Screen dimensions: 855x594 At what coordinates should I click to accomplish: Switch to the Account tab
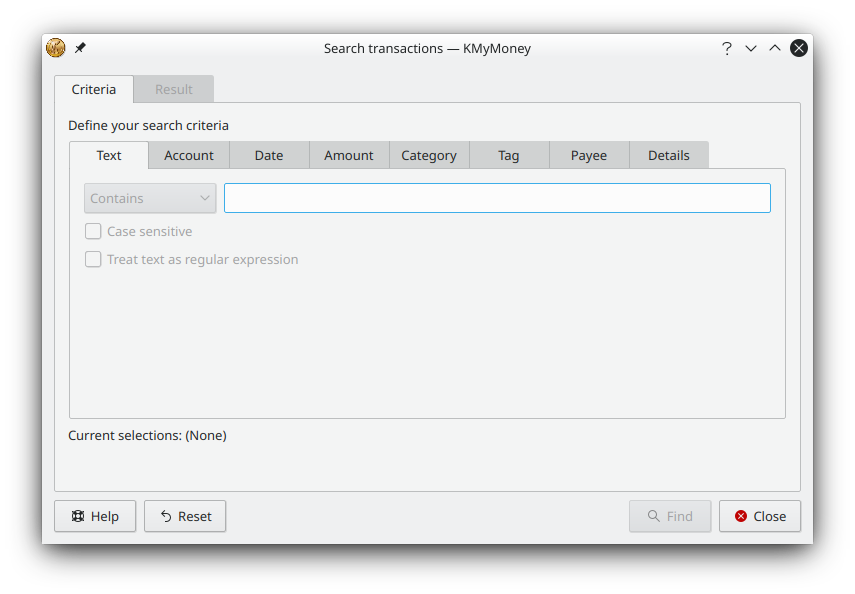point(189,155)
